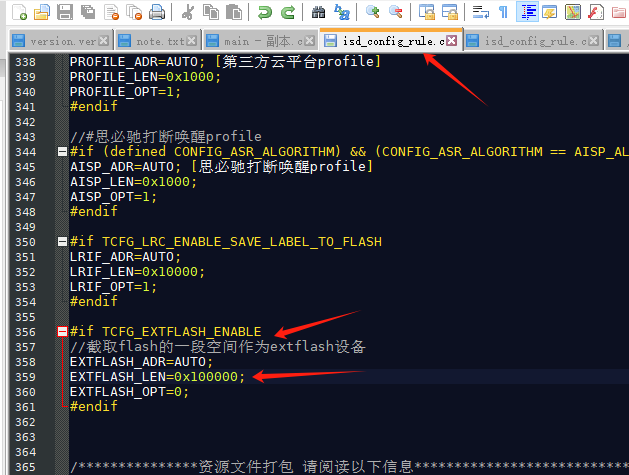Image resolution: width=629 pixels, height=475 pixels.
Task: Create a new file with New icon
Action: (19, 12)
